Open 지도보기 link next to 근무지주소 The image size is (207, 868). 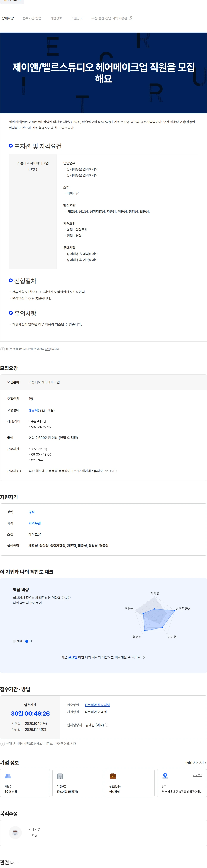[109, 471]
